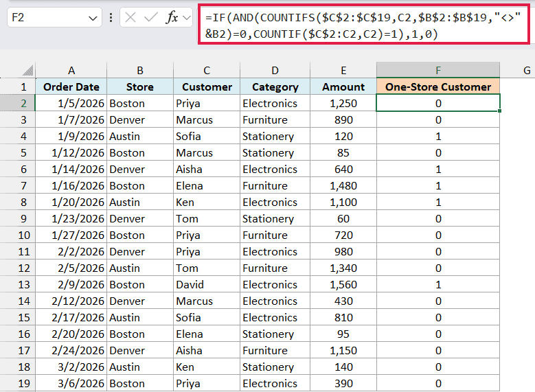The image size is (535, 392).
Task: Click the David customer cell
Action: pyautogui.click(x=207, y=284)
